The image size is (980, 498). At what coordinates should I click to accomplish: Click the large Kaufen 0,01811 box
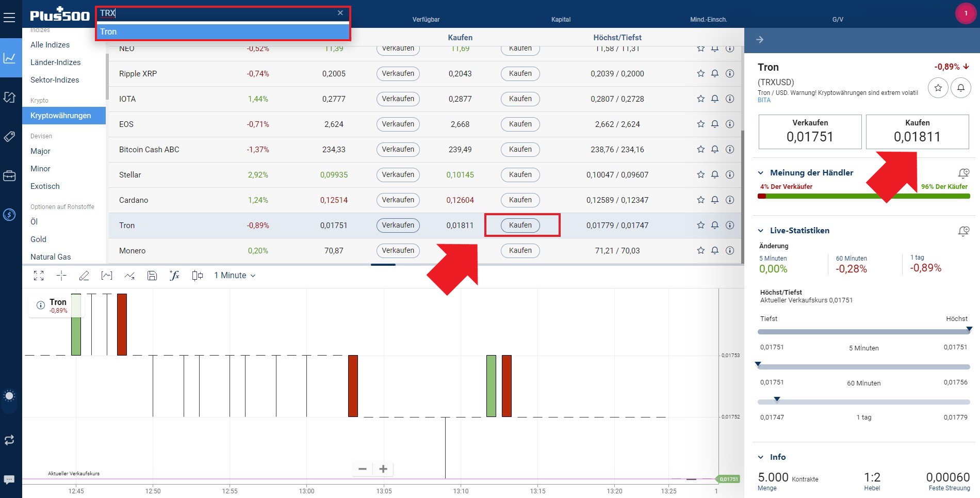pos(917,132)
